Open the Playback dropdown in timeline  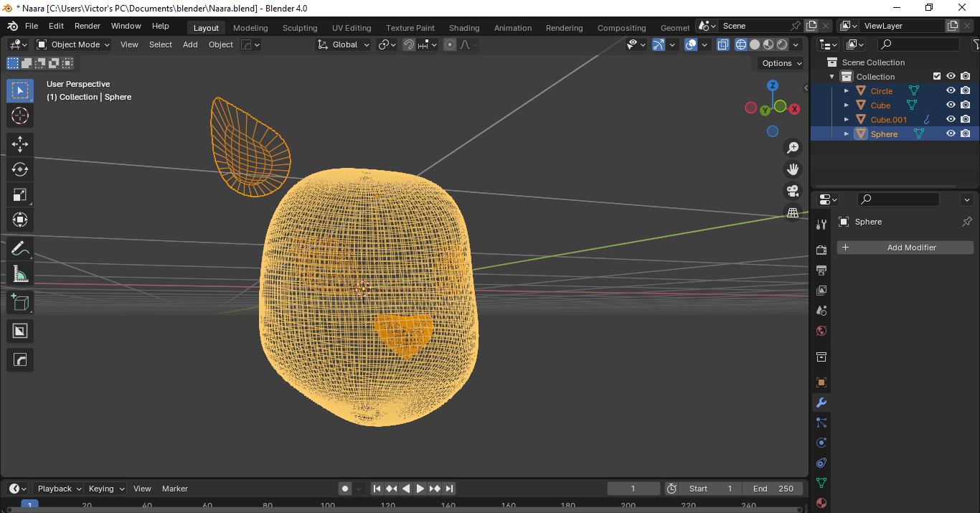click(58, 489)
